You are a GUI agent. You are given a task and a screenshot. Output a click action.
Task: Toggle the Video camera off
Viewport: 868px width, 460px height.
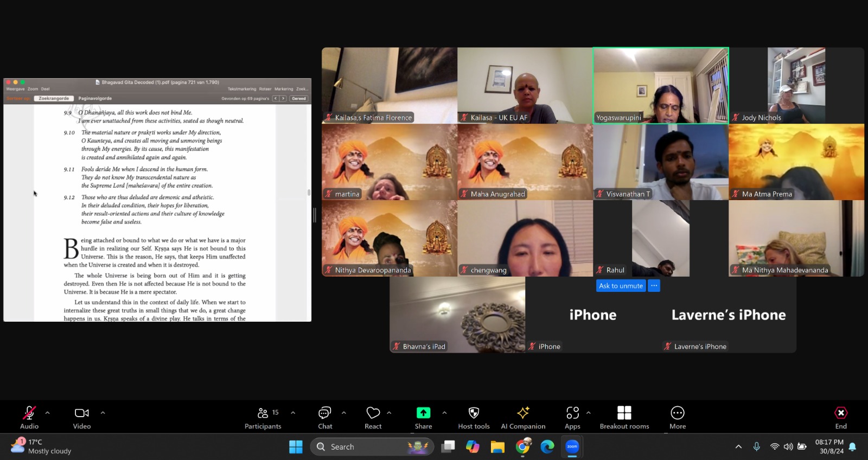(x=82, y=418)
